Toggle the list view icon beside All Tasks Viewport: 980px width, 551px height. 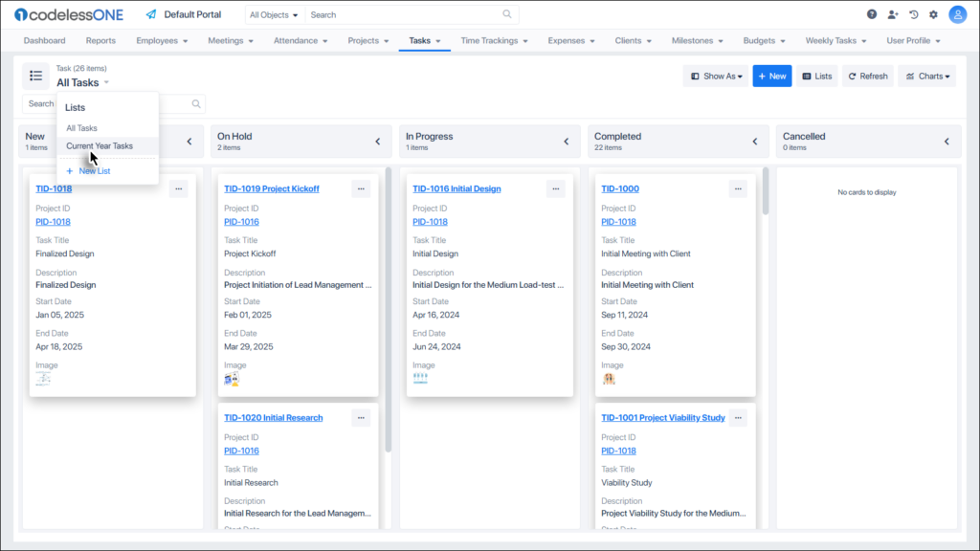click(x=35, y=77)
